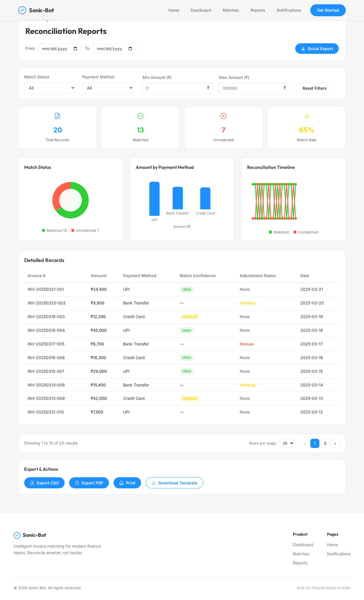The image size is (364, 600).
Task: Select page 1 in pagination
Action: click(x=315, y=443)
